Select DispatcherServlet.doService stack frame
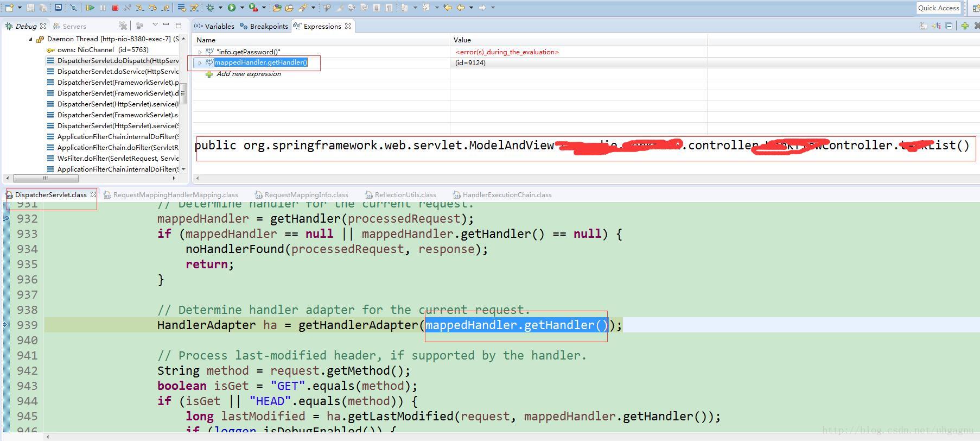Image resolution: width=980 pixels, height=441 pixels. click(113, 72)
